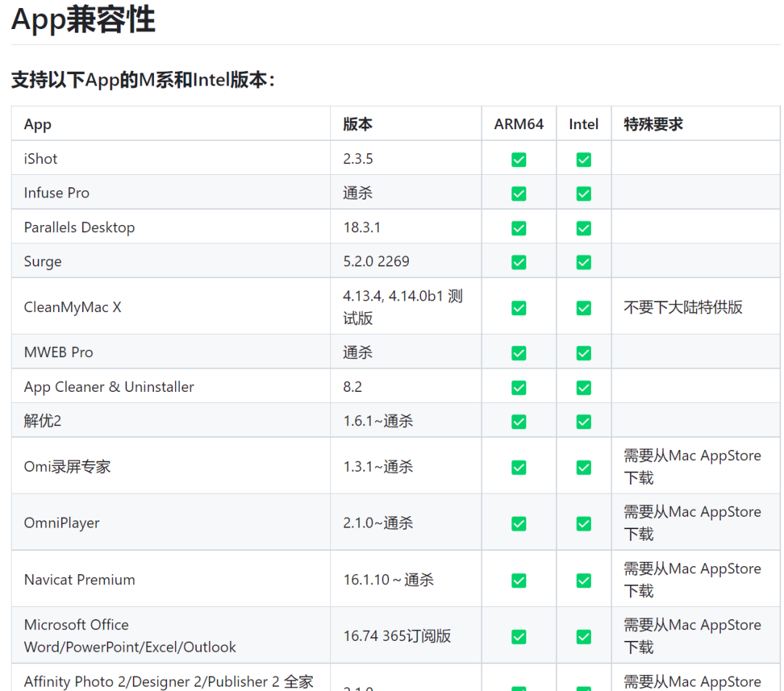Select the Omi录屏专家 app name cell
The image size is (784, 691).
coord(171,466)
